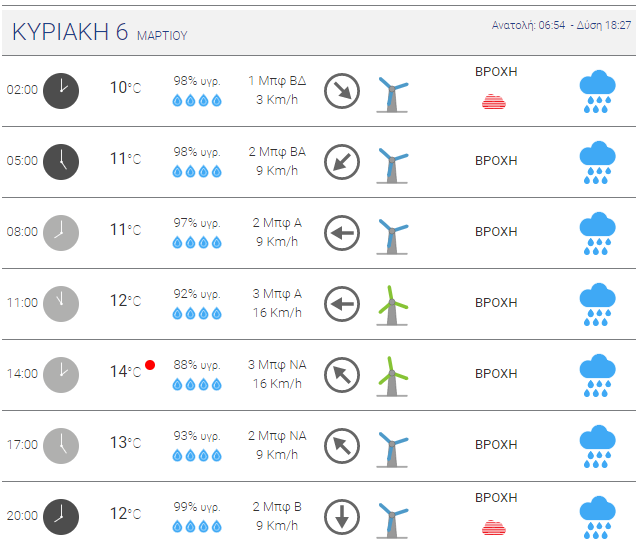Click the green wind turbine at 11:00
This screenshot has height=552, width=637.
point(392,305)
